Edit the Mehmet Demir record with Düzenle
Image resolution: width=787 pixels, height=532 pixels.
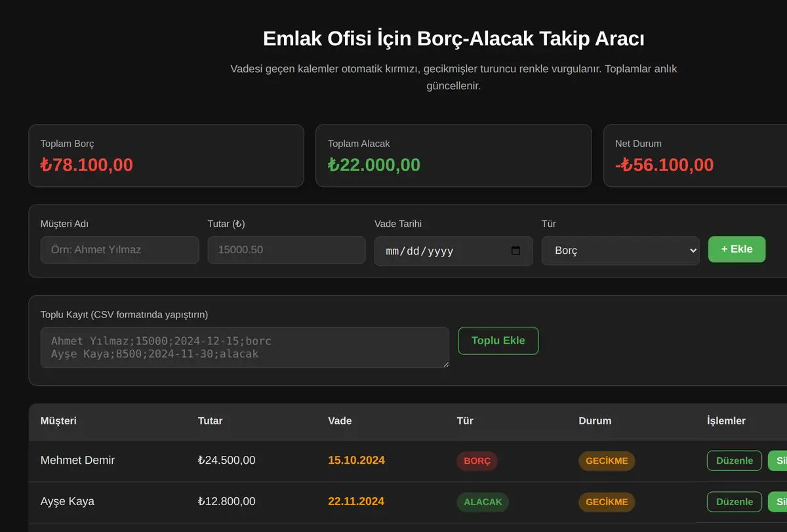735,460
